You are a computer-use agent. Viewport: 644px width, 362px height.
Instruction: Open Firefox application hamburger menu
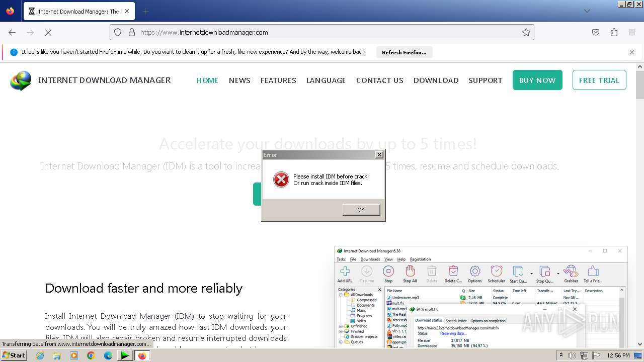pos(632,32)
